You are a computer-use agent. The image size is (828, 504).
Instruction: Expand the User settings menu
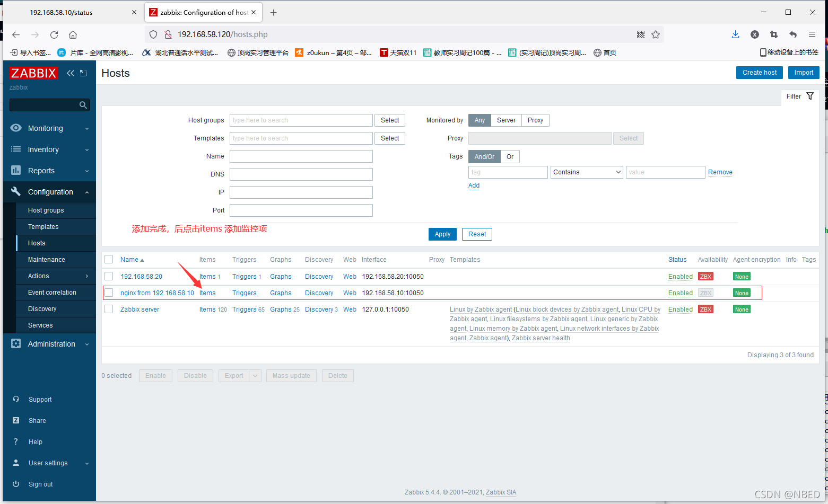(87, 463)
